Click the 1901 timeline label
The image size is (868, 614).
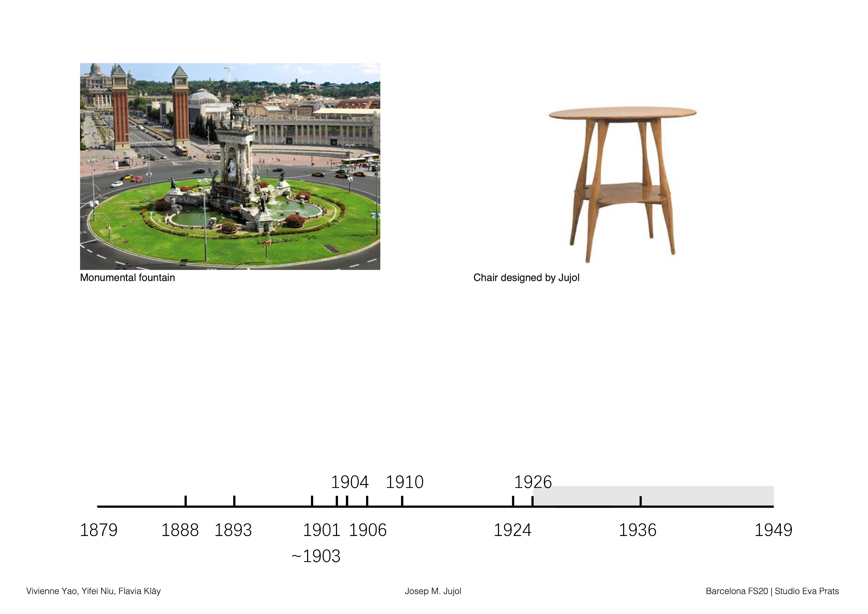(x=322, y=530)
